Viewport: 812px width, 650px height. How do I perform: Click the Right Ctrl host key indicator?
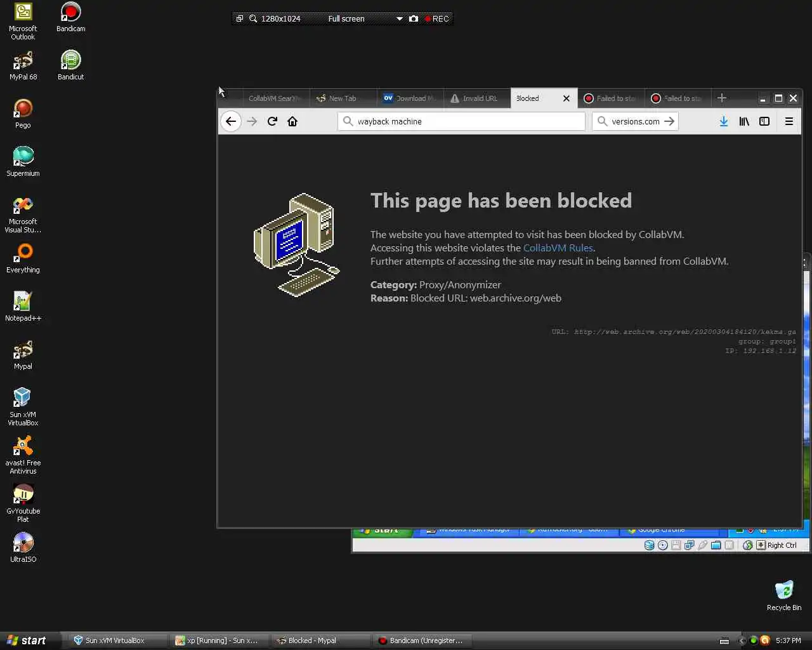pyautogui.click(x=777, y=545)
